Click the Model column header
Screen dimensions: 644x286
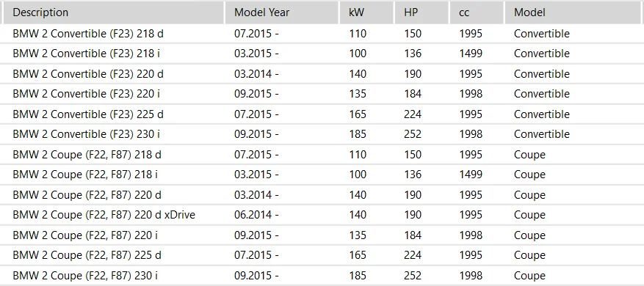click(574, 12)
